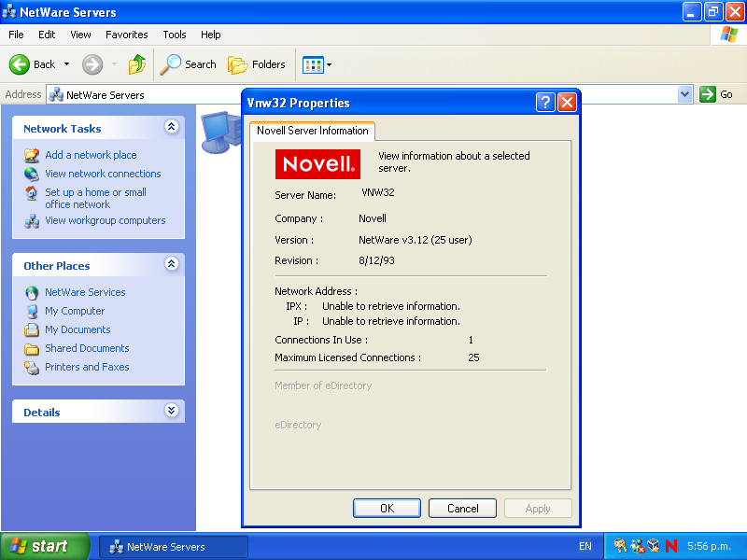The width and height of the screenshot is (747, 560).
Task: Click the red N Novell tray icon
Action: [x=671, y=546]
